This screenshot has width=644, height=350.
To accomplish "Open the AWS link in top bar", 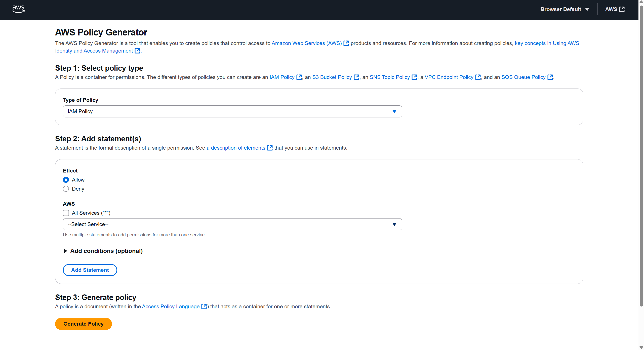I will pos(615,9).
